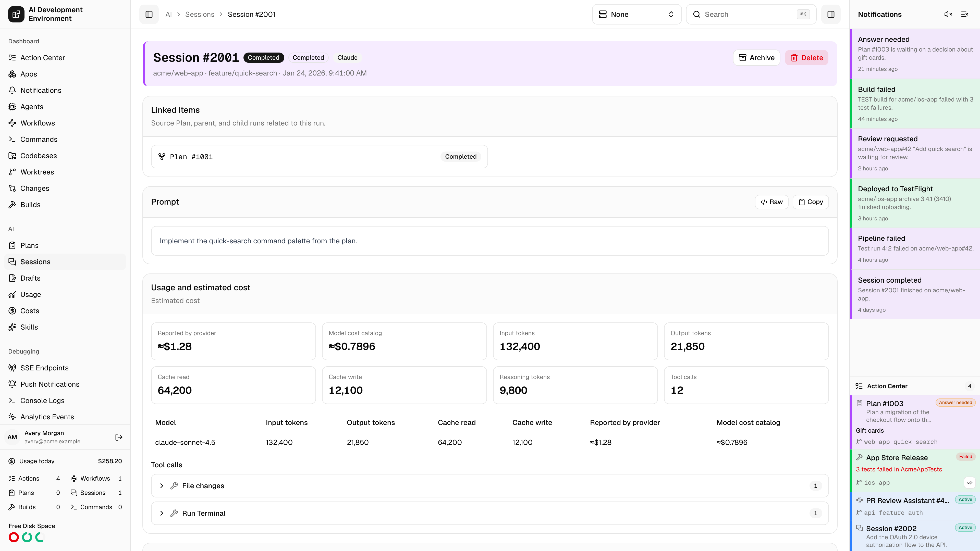This screenshot has width=980, height=551.
Task: Click the Drafts icon in sidebar
Action: click(12, 278)
